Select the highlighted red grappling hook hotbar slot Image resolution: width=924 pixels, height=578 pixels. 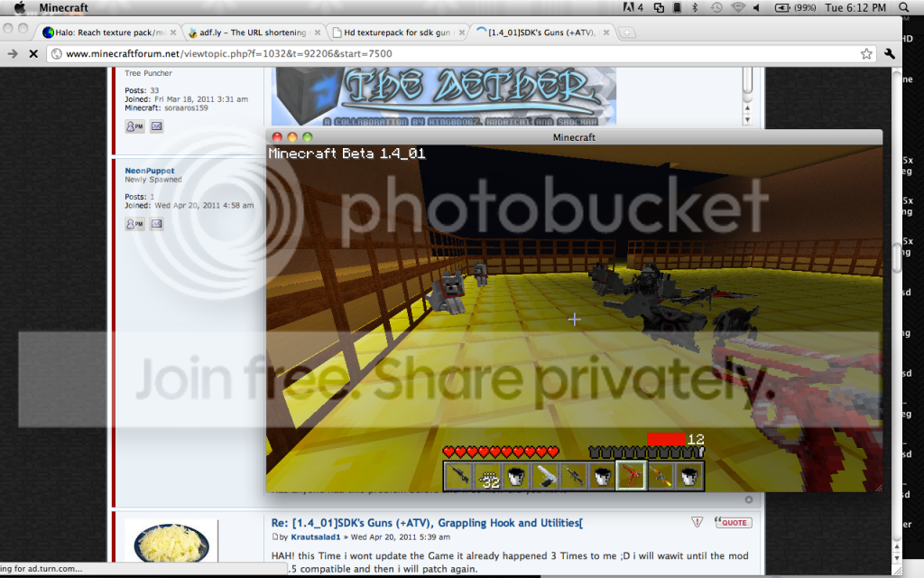tap(630, 474)
